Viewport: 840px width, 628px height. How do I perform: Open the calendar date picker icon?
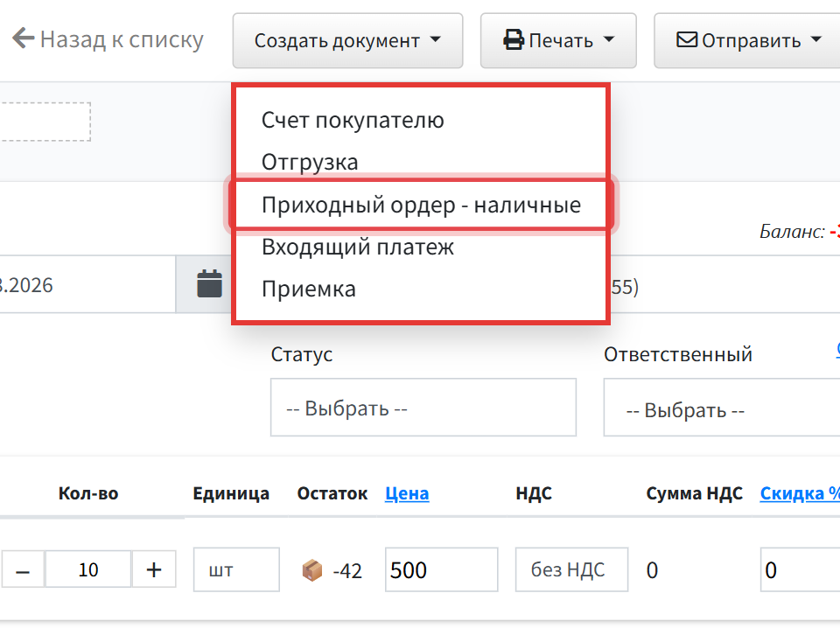pos(209,283)
